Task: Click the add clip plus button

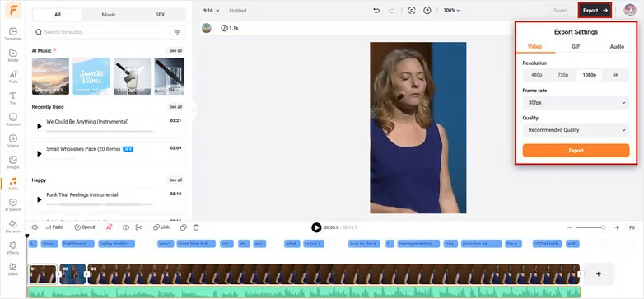Action: click(599, 274)
